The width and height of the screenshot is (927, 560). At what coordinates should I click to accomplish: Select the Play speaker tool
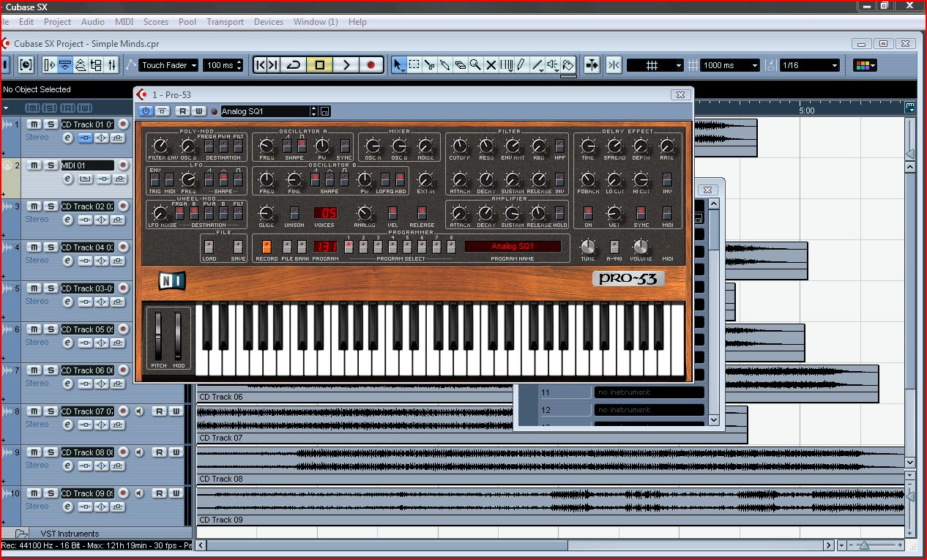pos(553,65)
